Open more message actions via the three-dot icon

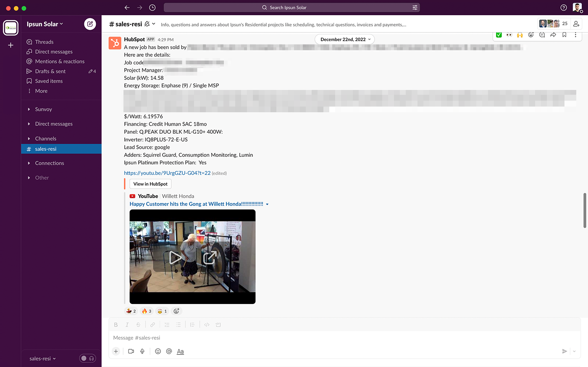click(x=575, y=35)
